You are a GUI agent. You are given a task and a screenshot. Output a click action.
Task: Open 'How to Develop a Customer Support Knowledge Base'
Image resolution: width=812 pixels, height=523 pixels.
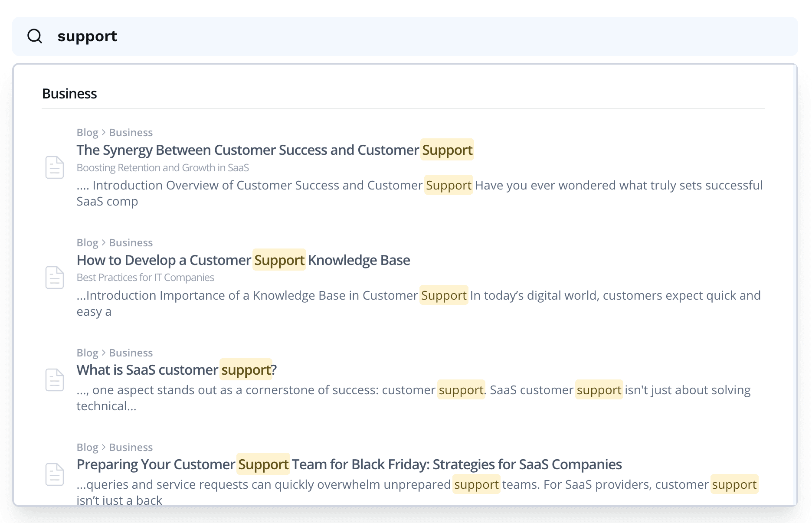click(243, 260)
